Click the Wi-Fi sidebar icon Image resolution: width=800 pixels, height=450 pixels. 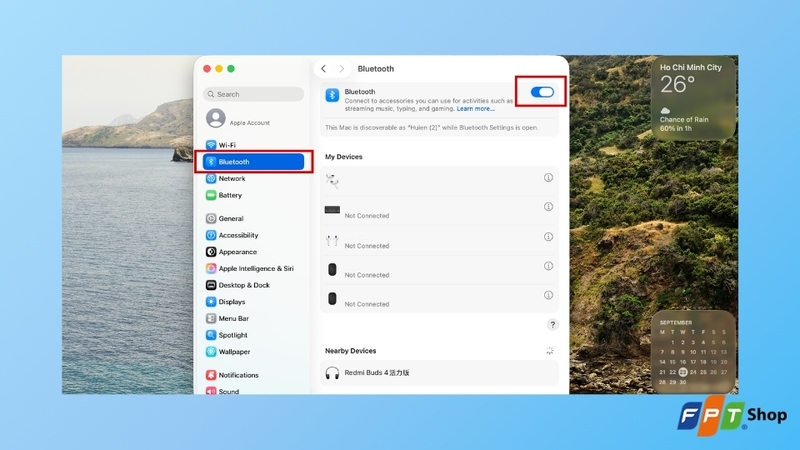[x=211, y=145]
